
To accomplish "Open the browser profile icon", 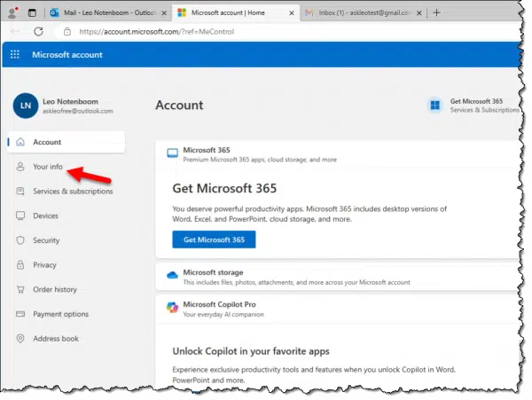I will (x=12, y=13).
